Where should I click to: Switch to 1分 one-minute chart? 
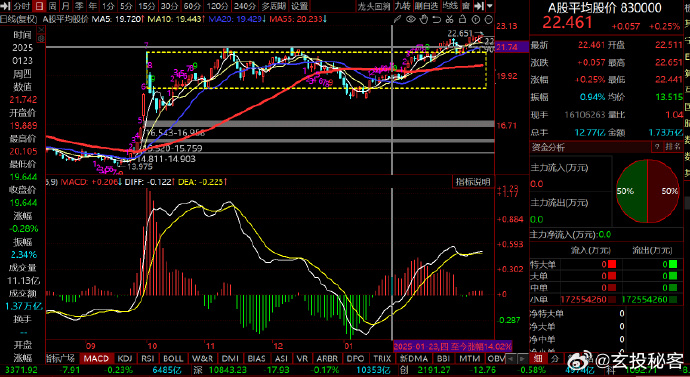point(108,6)
